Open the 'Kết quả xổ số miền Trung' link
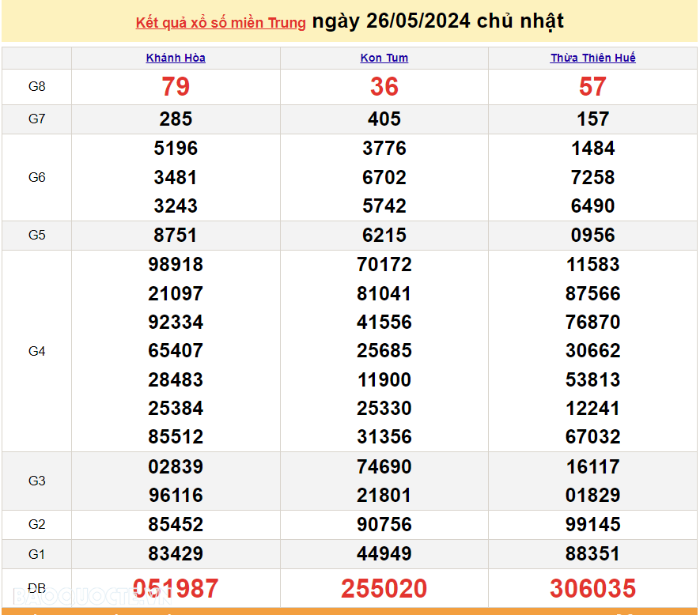This screenshot has height=615, width=700. (221, 23)
